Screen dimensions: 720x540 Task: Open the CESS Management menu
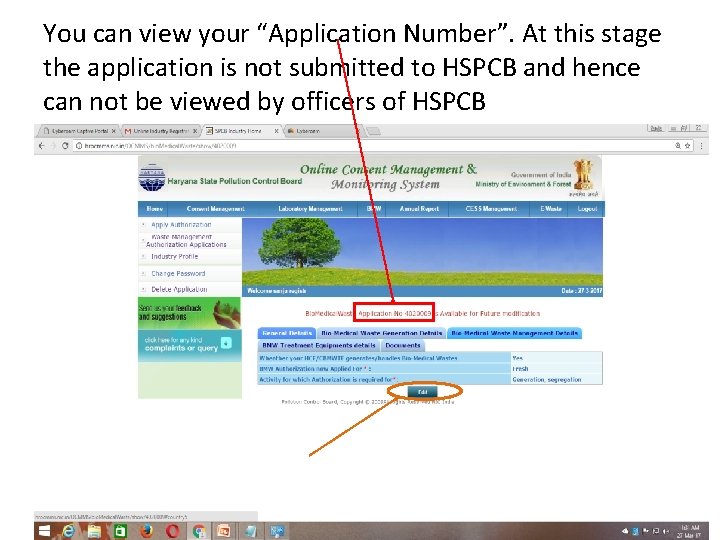pyautogui.click(x=491, y=208)
